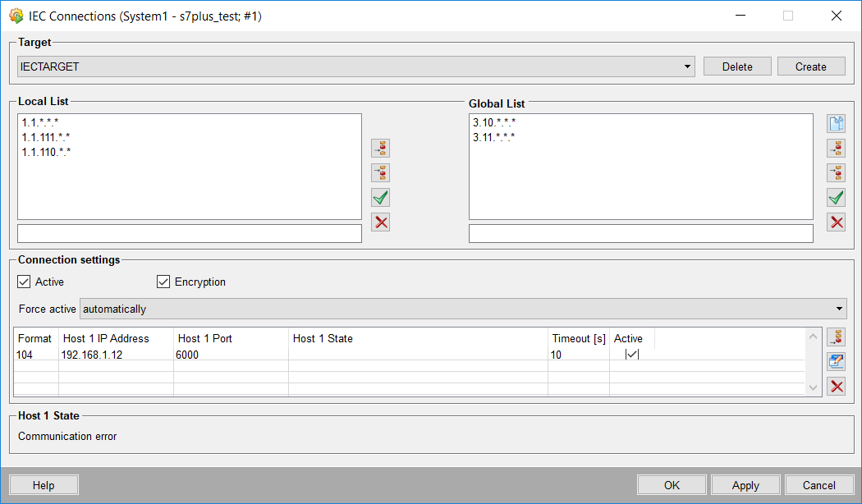
Task: Click the copy icon beside Global List
Action: coord(836,124)
